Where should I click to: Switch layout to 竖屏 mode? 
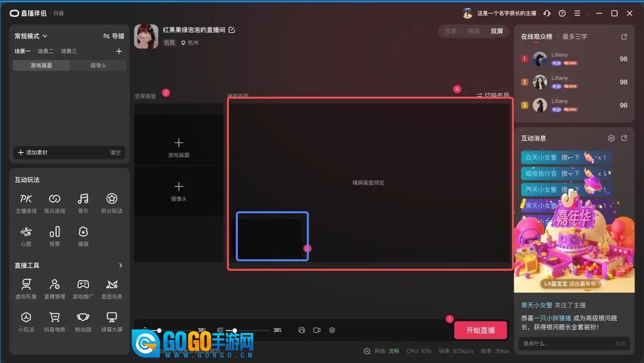coord(450,31)
